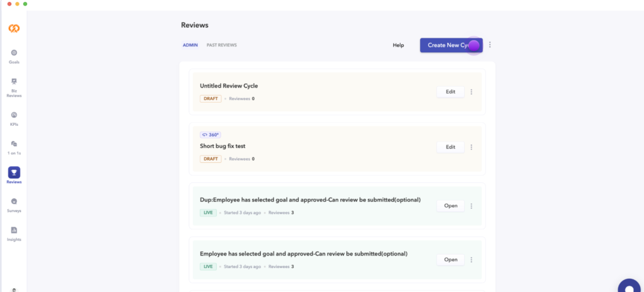This screenshot has width=644, height=292.
Task: Open the Dup:Employee has selected goal cycle
Action: pyautogui.click(x=450, y=206)
